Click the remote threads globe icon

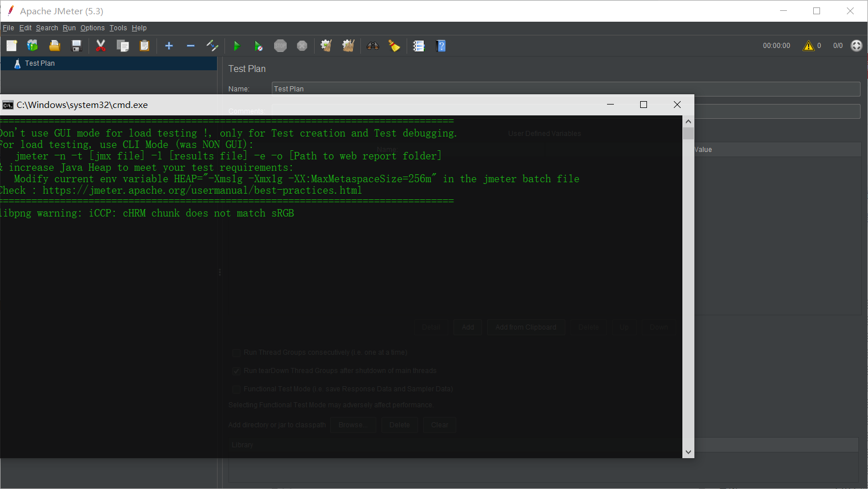tap(857, 46)
